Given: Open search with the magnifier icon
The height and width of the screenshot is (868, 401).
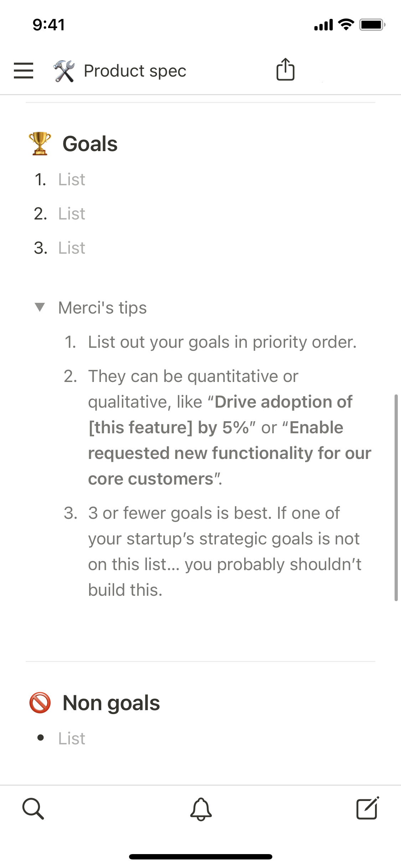Looking at the screenshot, I should (x=33, y=809).
